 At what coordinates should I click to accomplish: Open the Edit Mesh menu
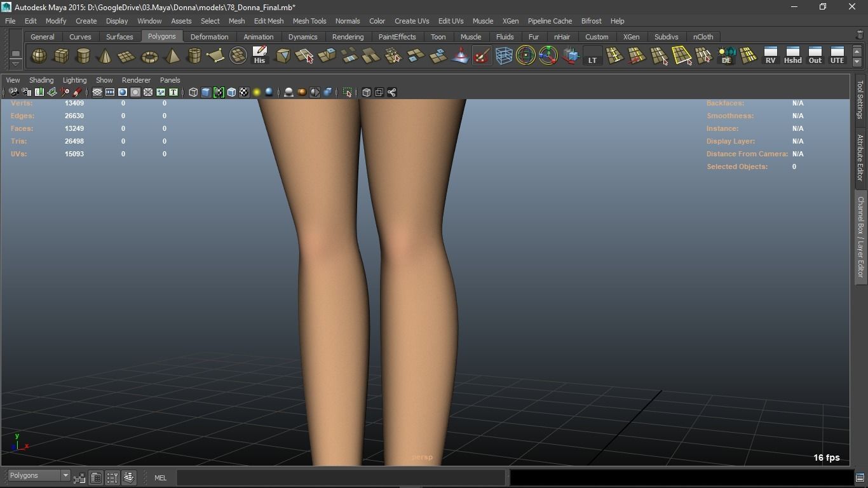coord(269,21)
